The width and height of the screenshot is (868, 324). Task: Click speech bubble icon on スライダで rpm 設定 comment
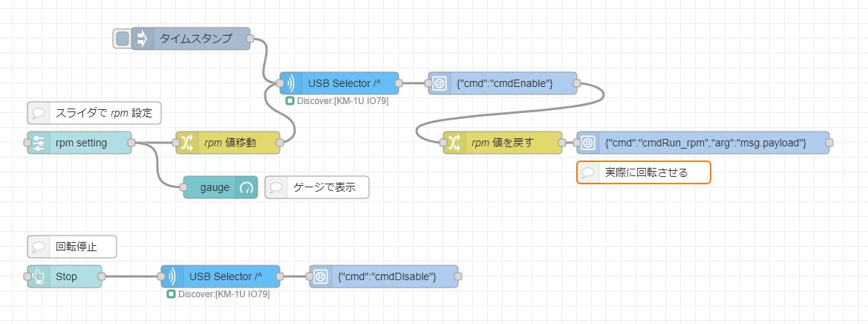pyautogui.click(x=38, y=114)
